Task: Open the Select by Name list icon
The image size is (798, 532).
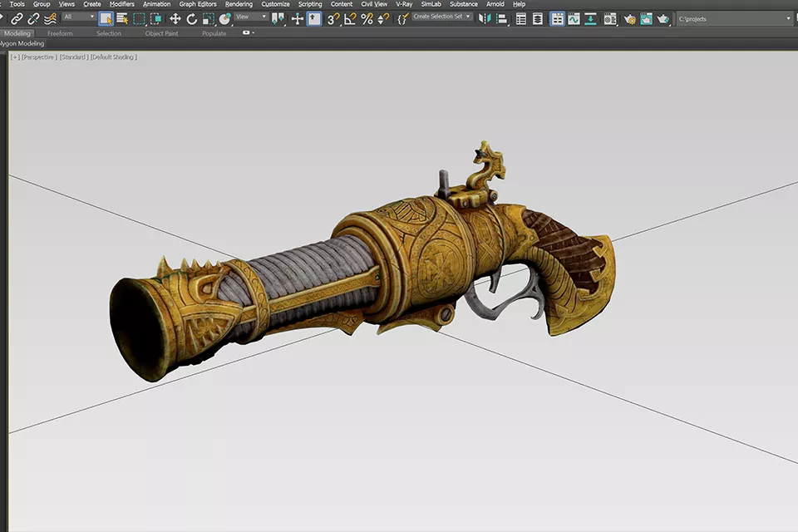Action: pyautogui.click(x=122, y=19)
